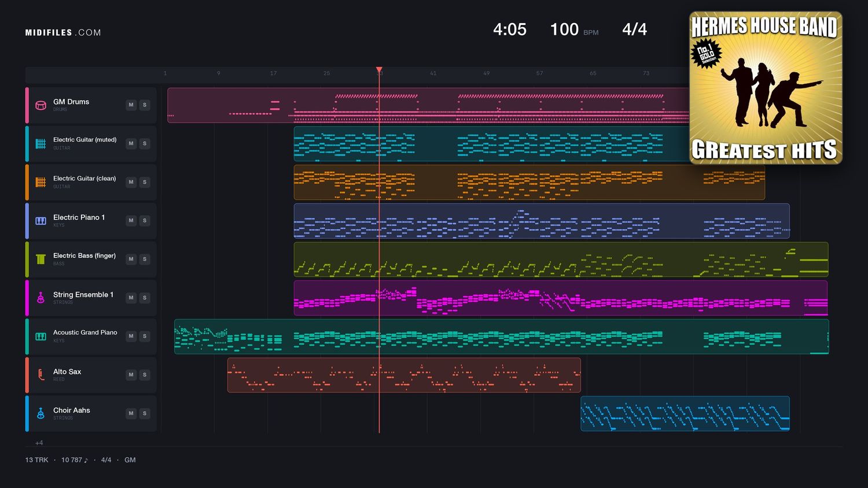
Task: Select the Choir Aahs track name
Action: [72, 411]
